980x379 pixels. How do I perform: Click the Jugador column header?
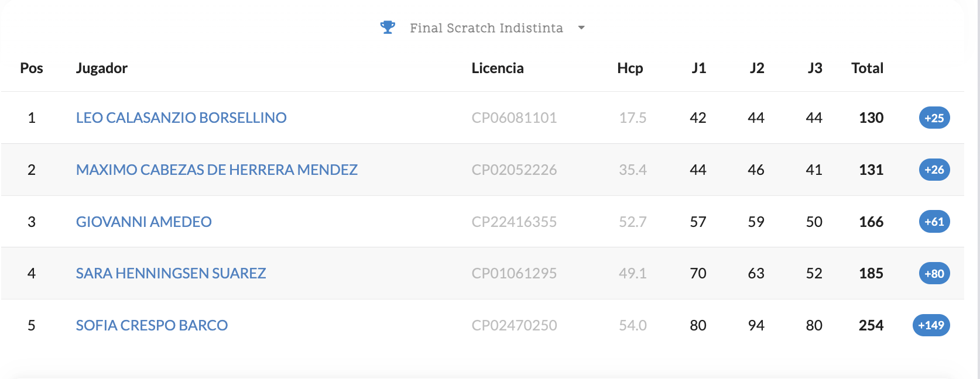[x=102, y=68]
